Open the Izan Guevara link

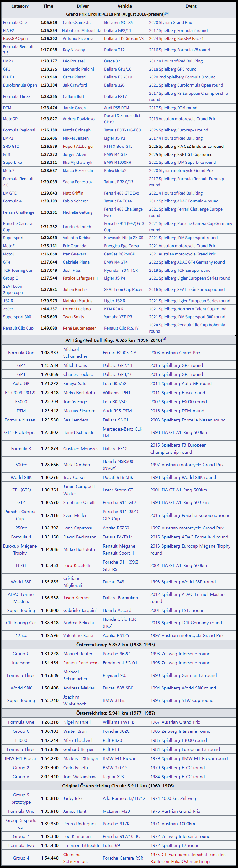(x=75, y=255)
